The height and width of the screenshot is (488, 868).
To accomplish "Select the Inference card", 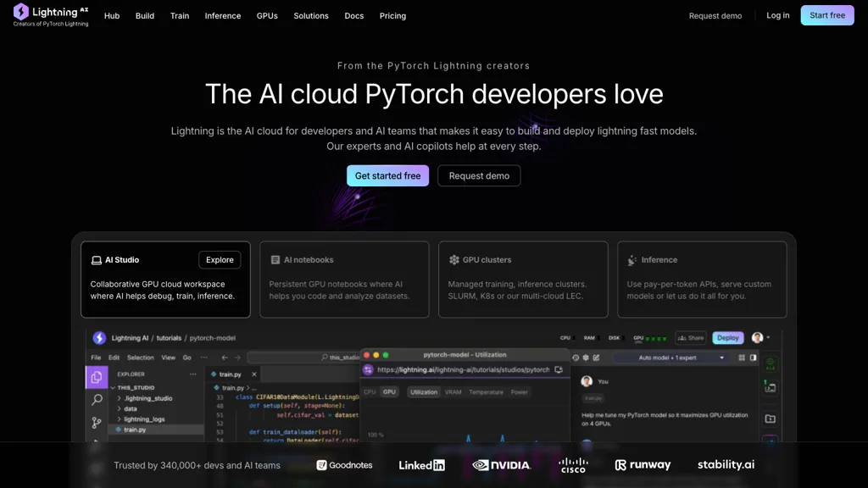I will [x=702, y=280].
